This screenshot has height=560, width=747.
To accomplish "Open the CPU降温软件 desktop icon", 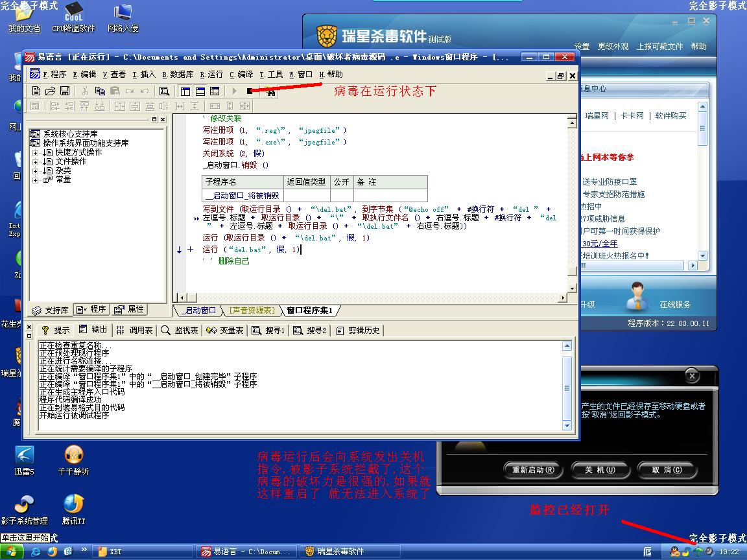I will [73, 17].
